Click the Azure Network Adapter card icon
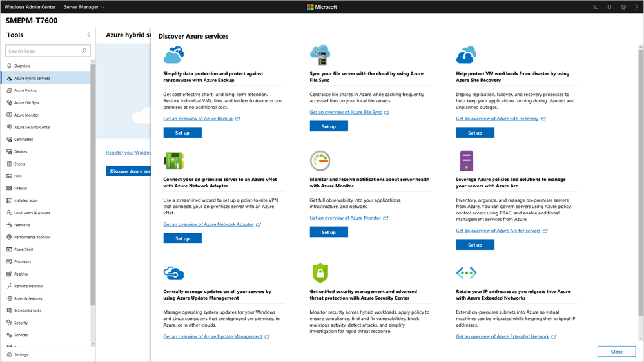The width and height of the screenshot is (644, 362). click(x=174, y=160)
